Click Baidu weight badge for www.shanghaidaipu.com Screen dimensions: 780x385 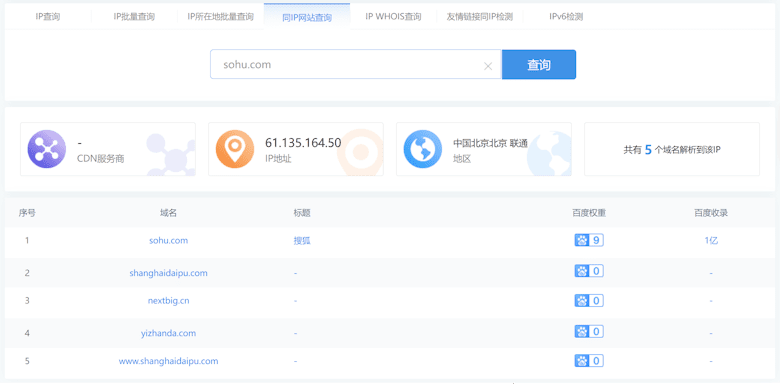point(589,361)
